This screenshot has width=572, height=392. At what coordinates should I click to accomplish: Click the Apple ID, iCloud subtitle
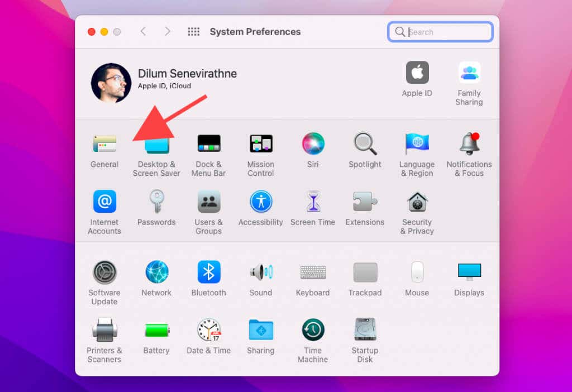(165, 85)
